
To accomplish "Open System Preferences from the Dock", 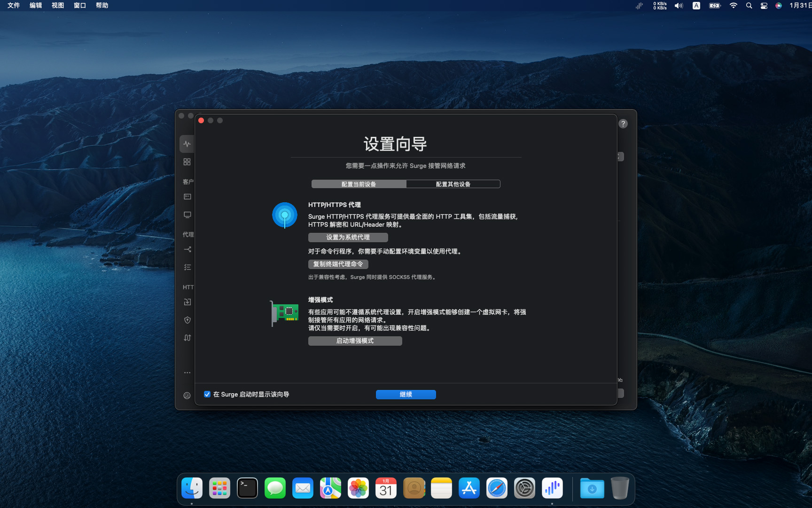I will (524, 488).
